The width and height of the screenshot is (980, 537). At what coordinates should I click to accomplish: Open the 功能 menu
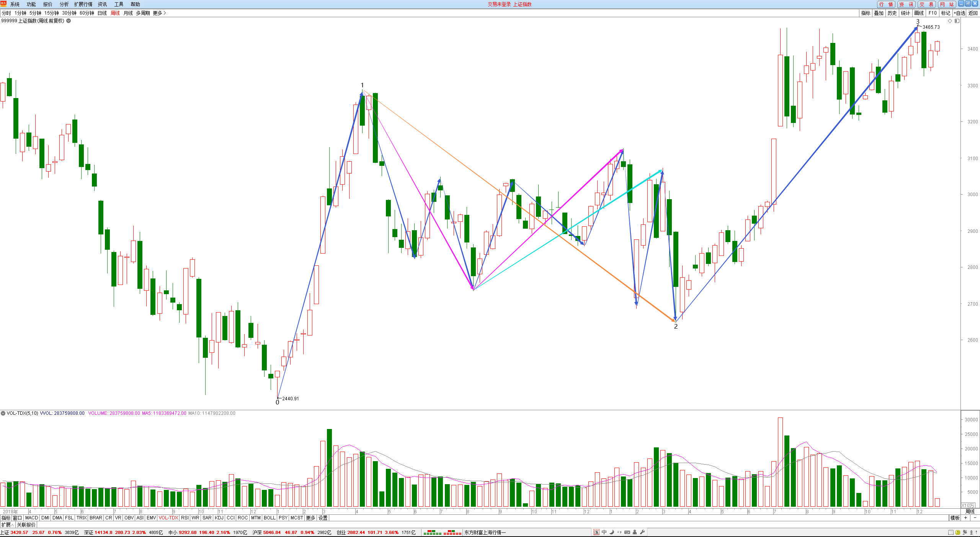coord(31,4)
